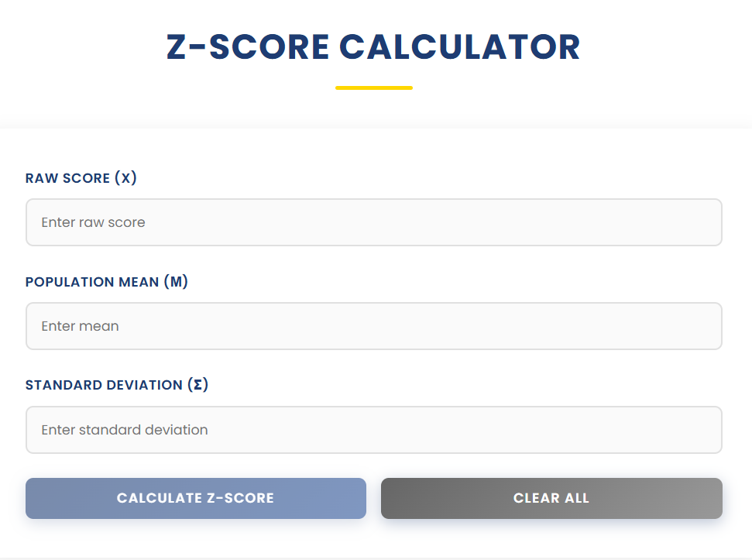Screen dimensions: 752x560
Task: Click the dark footer bar at bottom
Action: (x=374, y=555)
